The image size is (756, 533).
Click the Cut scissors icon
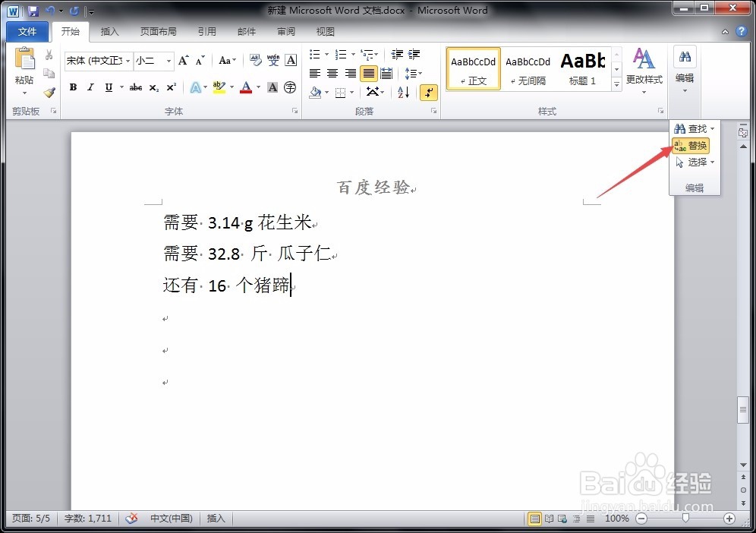(x=49, y=55)
